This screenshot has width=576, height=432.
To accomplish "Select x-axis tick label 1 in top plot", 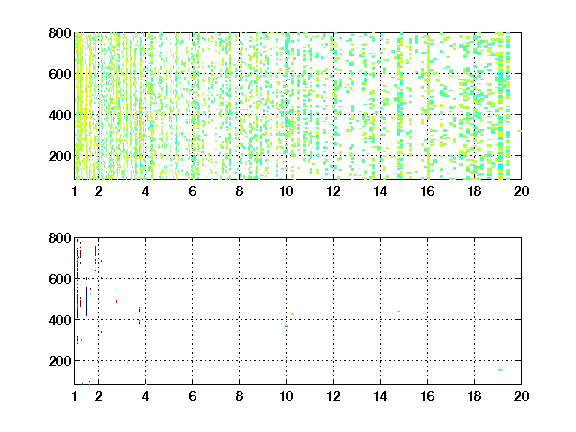I will click(x=75, y=191).
